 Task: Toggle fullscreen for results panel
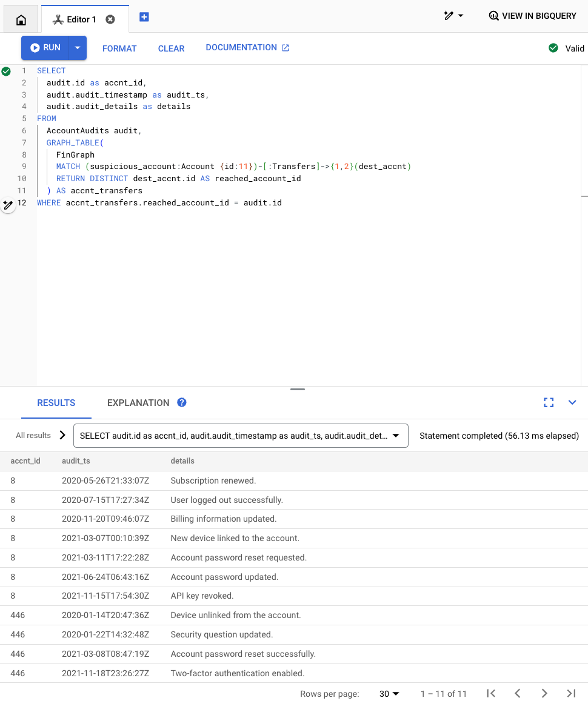pyautogui.click(x=549, y=402)
